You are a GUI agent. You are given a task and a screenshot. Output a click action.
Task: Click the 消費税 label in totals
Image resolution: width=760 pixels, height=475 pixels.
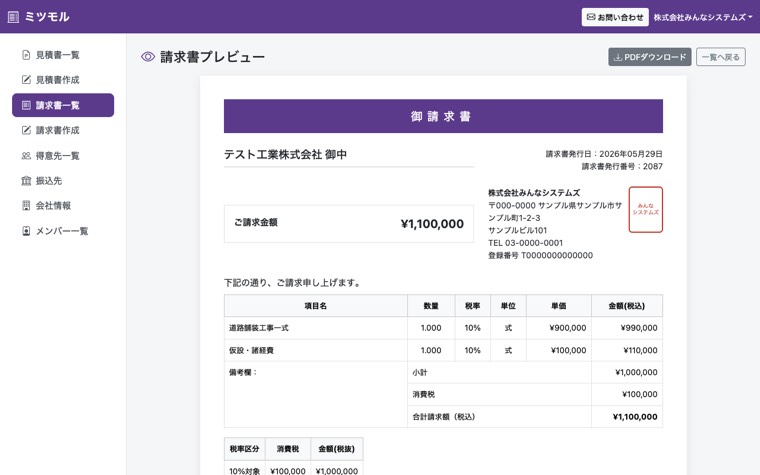click(424, 395)
